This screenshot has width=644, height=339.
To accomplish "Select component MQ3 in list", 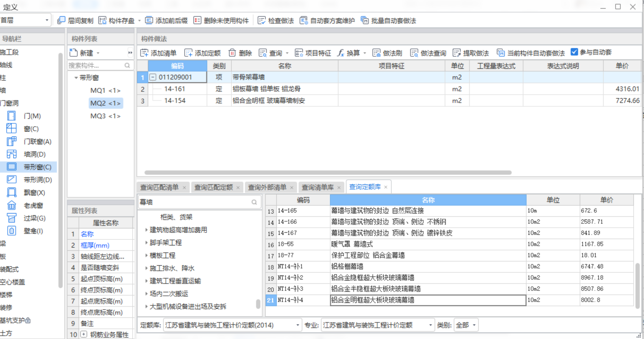I will tap(105, 116).
